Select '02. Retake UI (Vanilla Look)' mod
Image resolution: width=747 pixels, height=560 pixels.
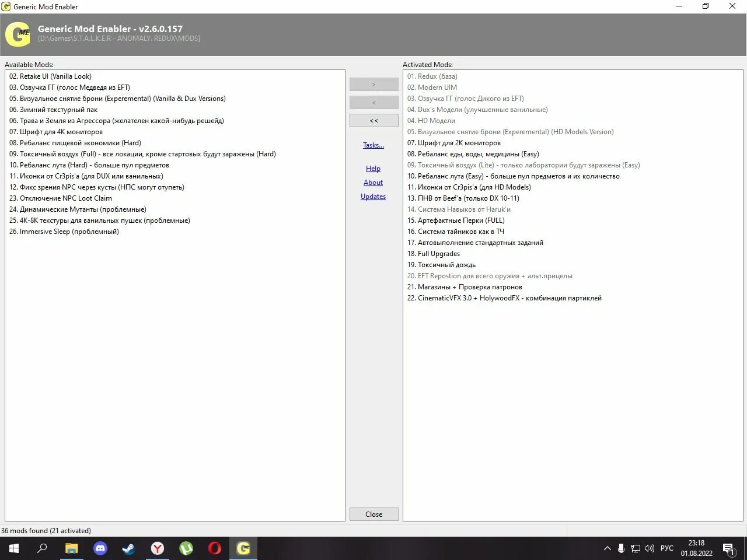tap(50, 76)
